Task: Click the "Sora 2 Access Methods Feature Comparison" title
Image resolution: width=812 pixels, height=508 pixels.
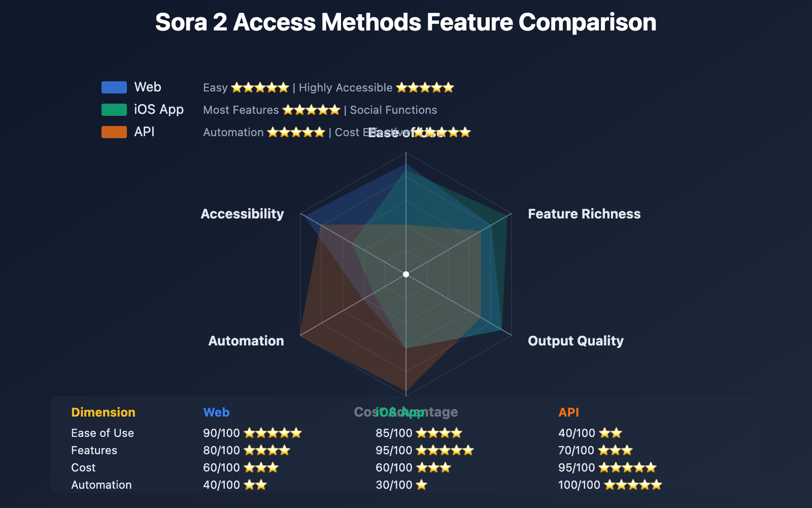Action: pos(406,22)
